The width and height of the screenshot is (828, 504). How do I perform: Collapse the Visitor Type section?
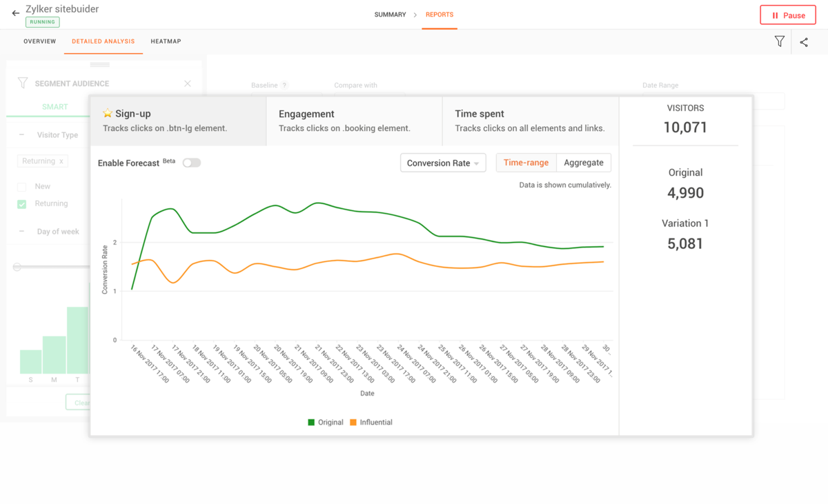(x=22, y=135)
